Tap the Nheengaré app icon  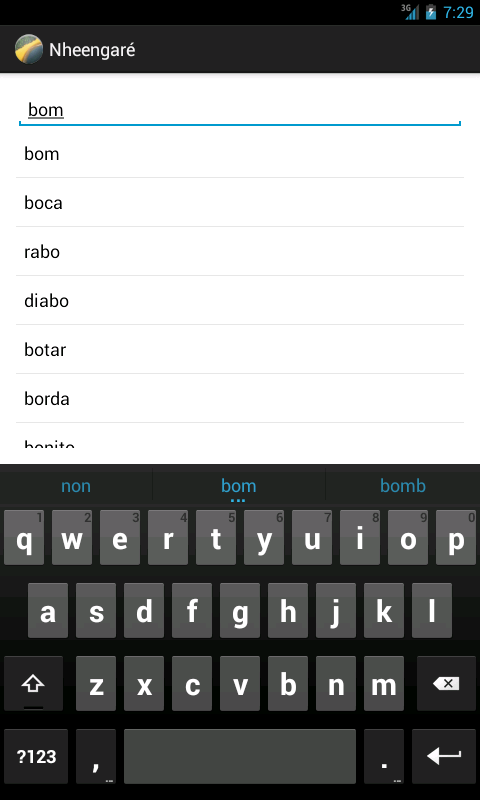pos(29,49)
